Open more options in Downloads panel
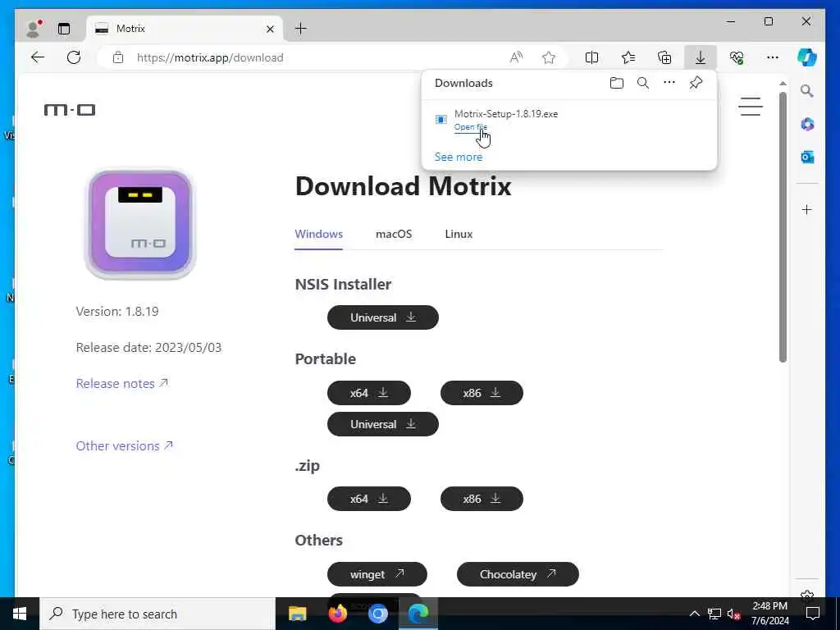 coord(669,83)
